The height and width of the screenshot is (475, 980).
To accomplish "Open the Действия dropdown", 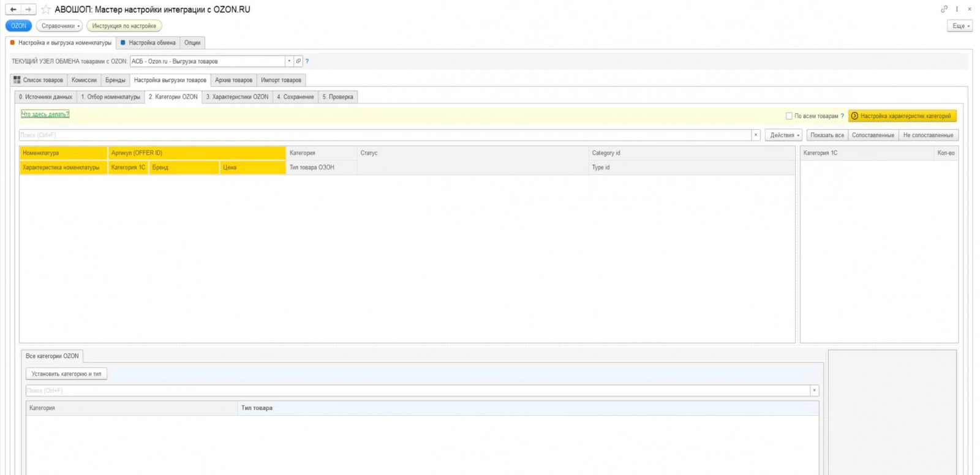I will (783, 135).
